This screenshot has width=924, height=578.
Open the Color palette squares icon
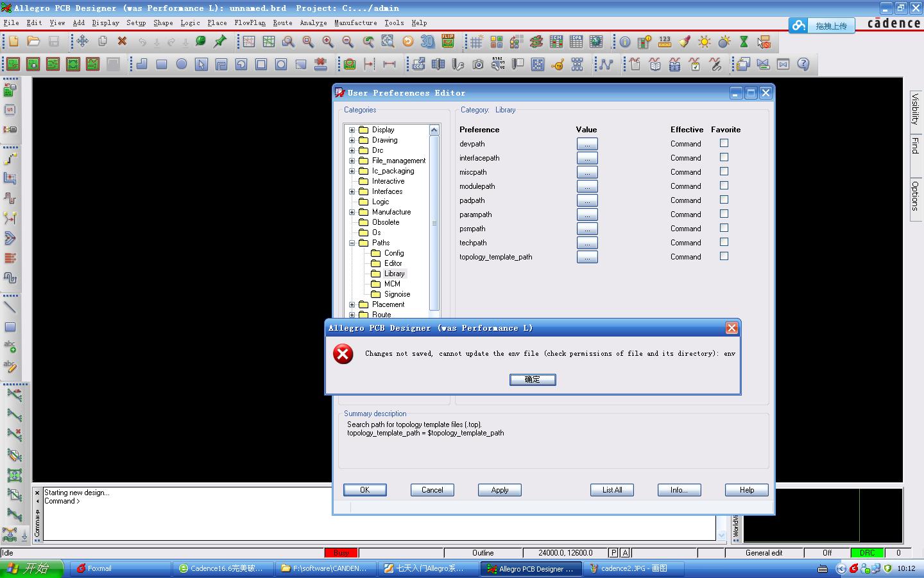[x=496, y=42]
